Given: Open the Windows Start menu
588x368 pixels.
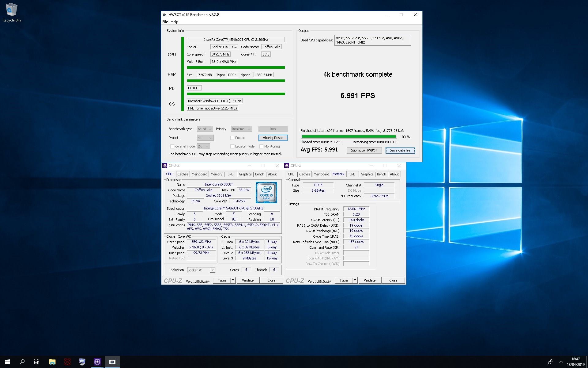Looking at the screenshot, I should click(x=7, y=362).
